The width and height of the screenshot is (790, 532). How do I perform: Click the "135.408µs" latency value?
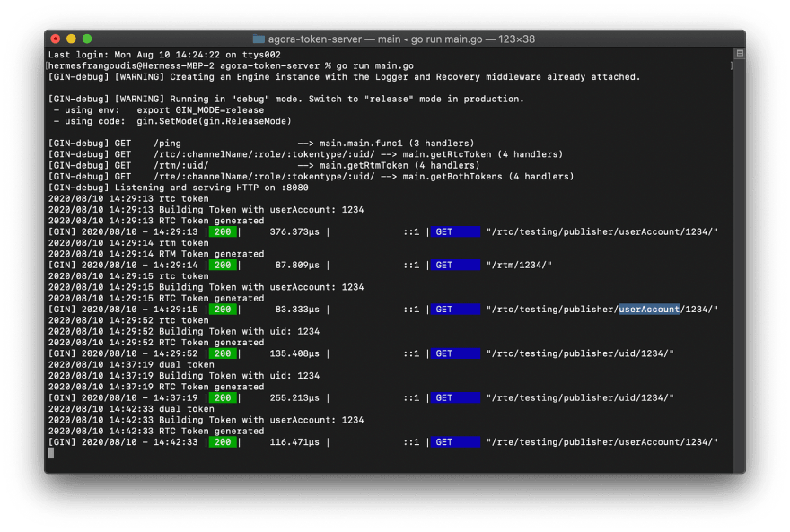(294, 353)
